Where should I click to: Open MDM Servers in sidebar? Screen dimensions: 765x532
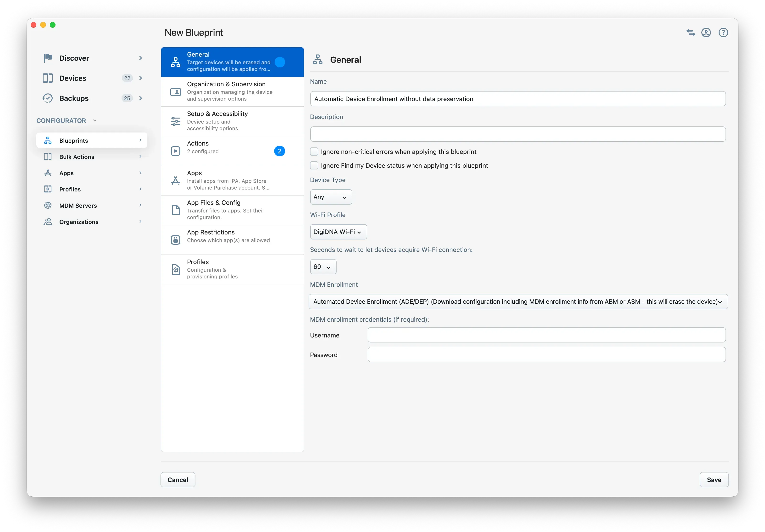(92, 205)
